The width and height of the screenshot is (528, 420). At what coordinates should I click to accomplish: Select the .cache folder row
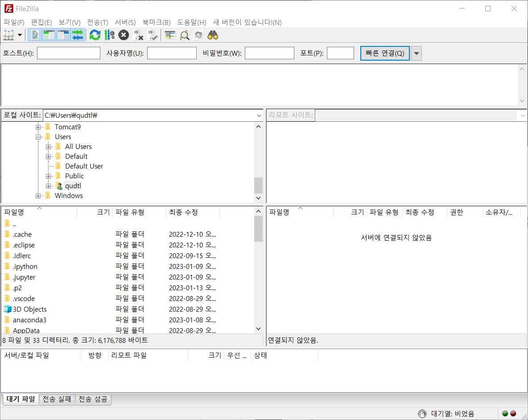[x=128, y=234]
